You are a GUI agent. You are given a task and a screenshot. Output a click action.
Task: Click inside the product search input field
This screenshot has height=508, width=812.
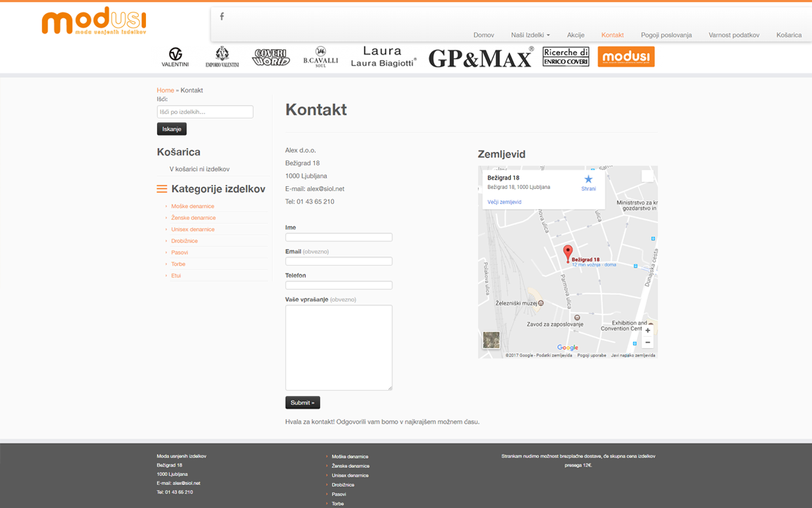[x=204, y=111]
